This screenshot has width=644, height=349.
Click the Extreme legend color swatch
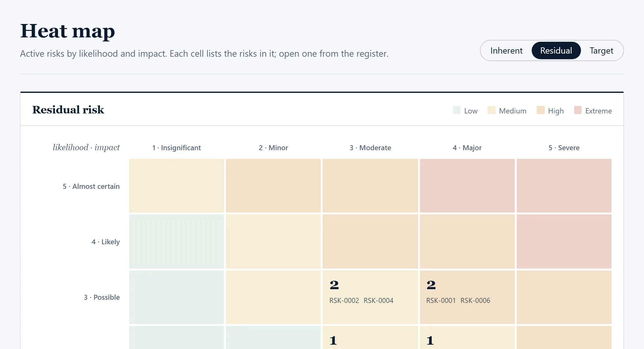(578, 110)
